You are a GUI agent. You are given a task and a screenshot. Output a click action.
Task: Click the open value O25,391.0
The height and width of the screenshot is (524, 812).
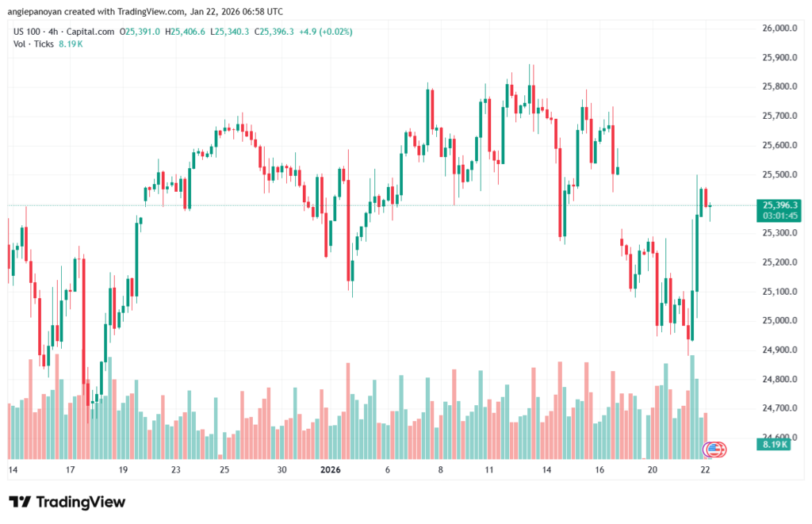point(140,32)
